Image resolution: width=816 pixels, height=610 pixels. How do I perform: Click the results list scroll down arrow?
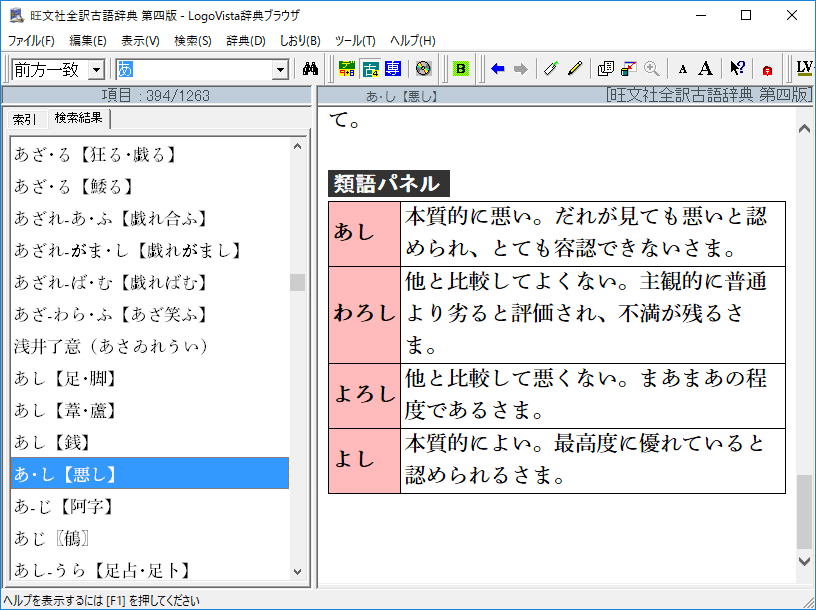298,571
